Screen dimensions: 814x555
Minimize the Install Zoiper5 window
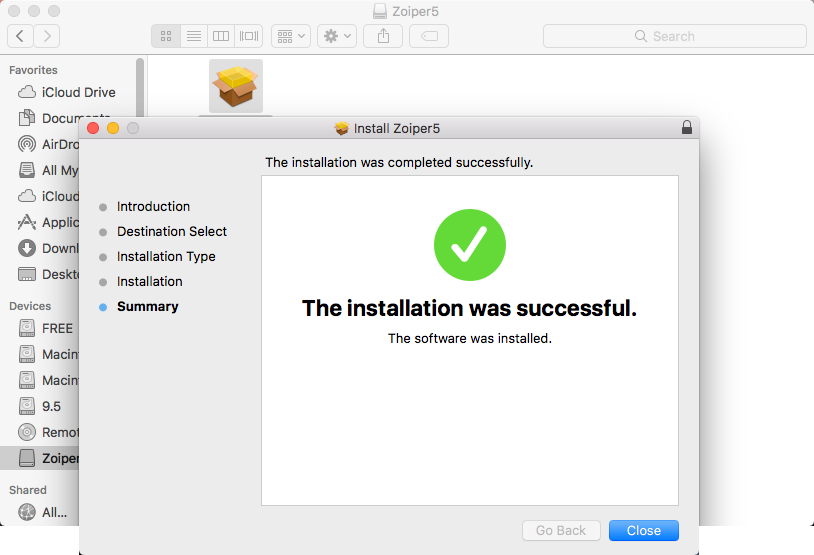(113, 128)
